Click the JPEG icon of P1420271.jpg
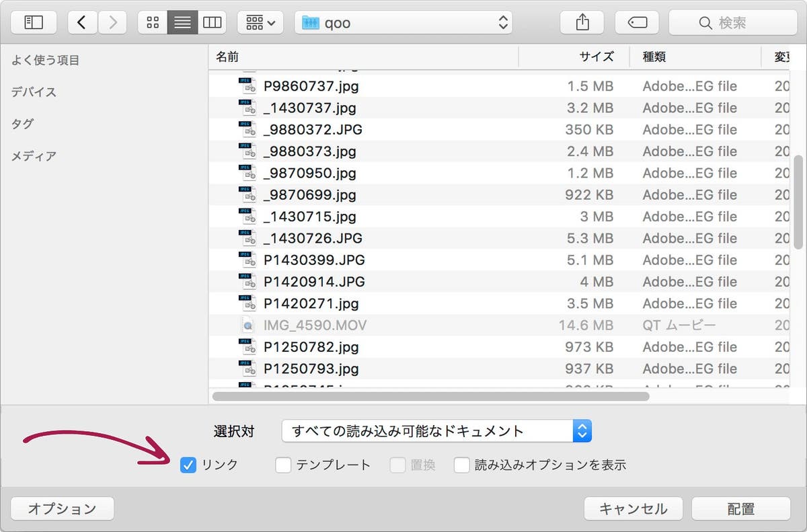Image resolution: width=807 pixels, height=532 pixels. pyautogui.click(x=247, y=303)
